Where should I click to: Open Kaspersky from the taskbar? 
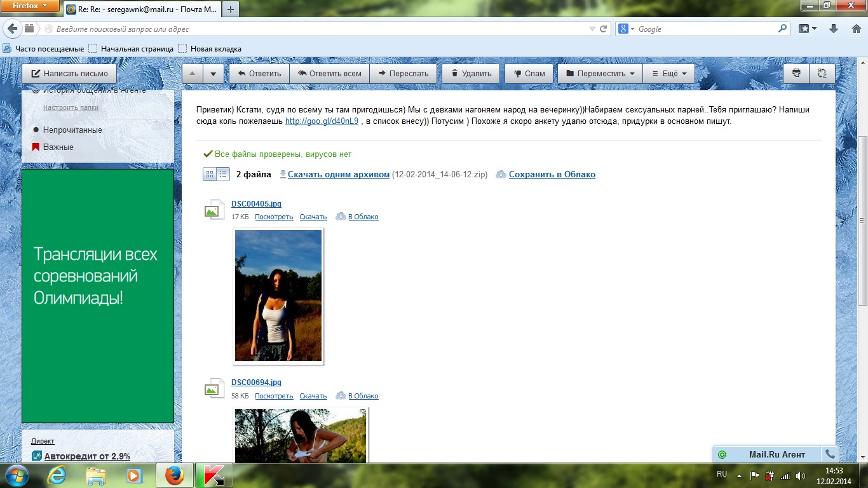214,475
